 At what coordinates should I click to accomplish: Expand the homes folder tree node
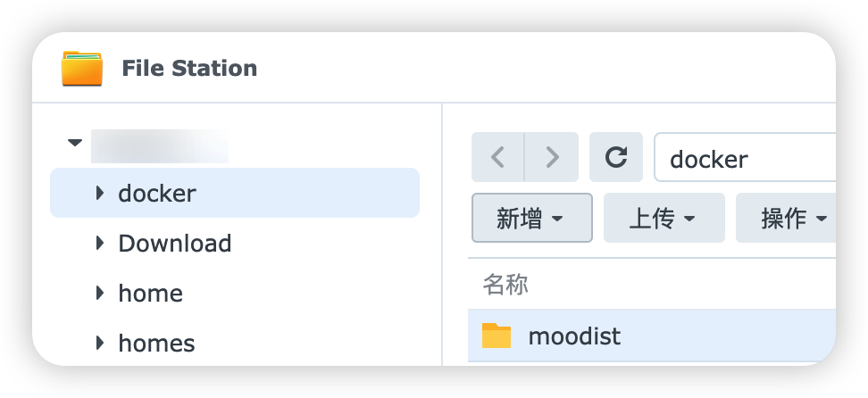[100, 343]
